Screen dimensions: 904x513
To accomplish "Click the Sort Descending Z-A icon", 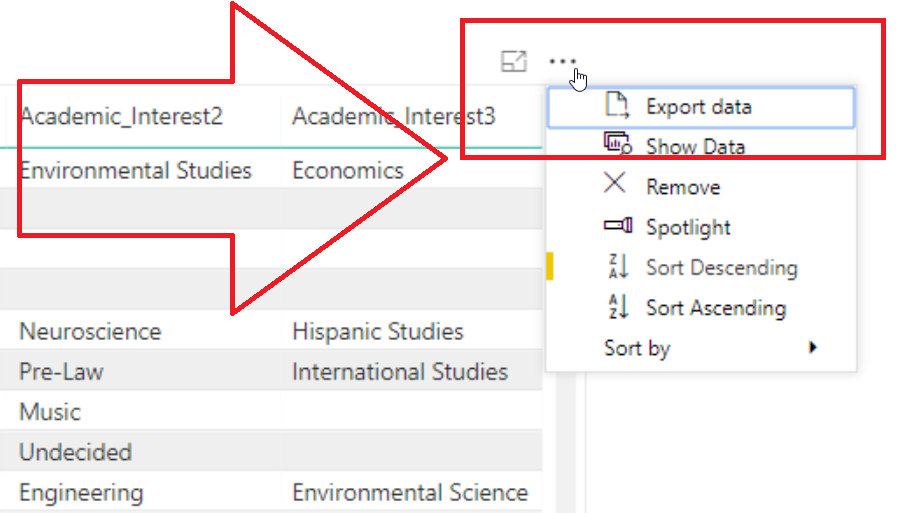I will tap(618, 266).
